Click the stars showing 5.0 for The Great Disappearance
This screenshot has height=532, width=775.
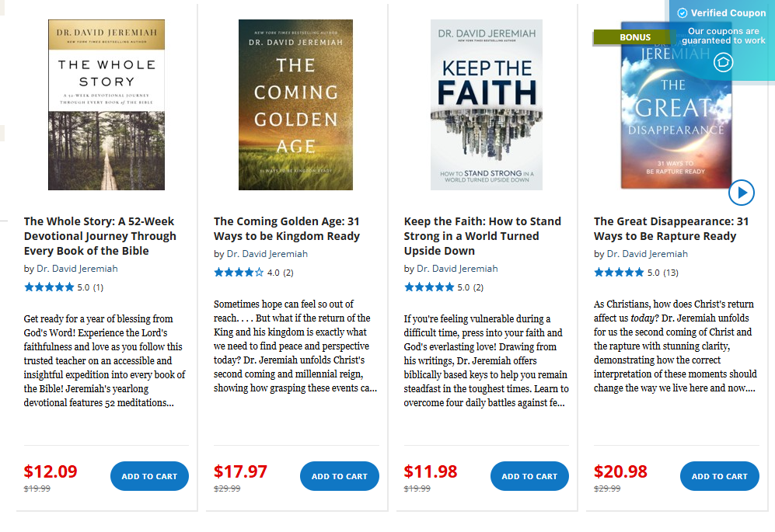click(x=620, y=273)
